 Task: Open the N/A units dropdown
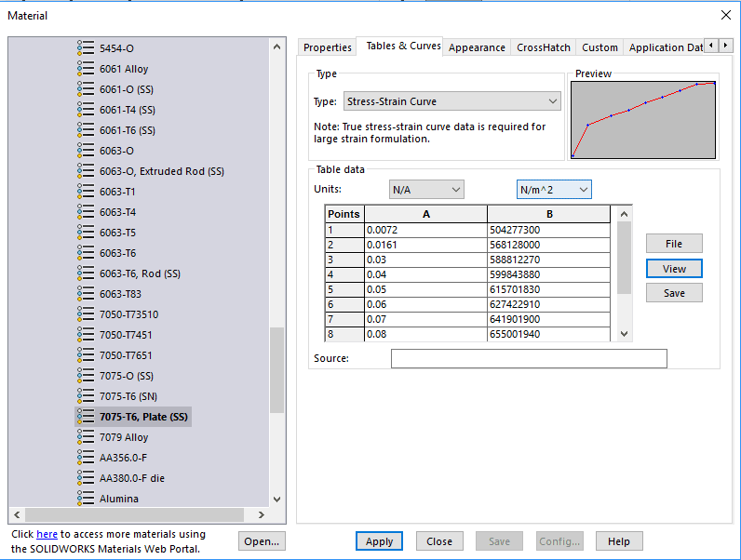(426, 190)
